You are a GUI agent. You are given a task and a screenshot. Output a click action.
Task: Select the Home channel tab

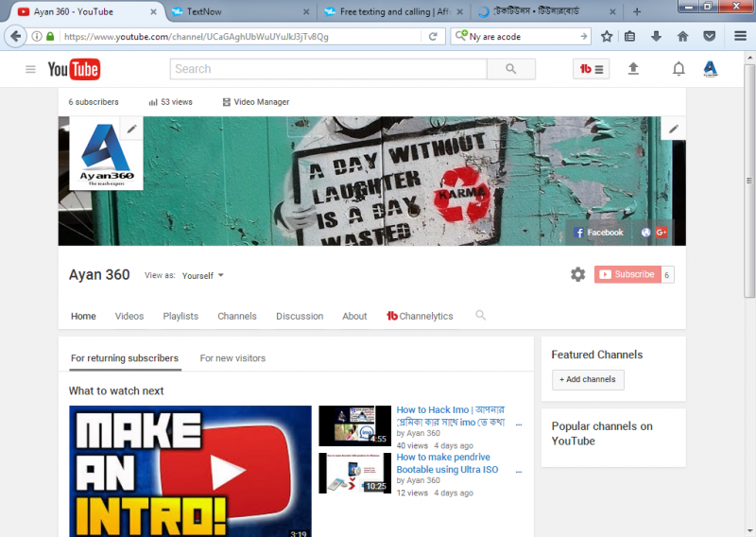(83, 316)
